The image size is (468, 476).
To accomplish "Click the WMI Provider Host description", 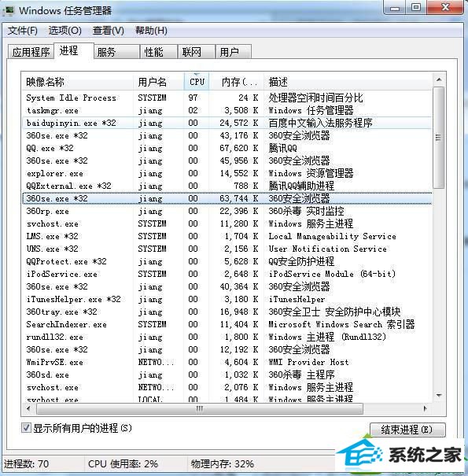I will (308, 362).
